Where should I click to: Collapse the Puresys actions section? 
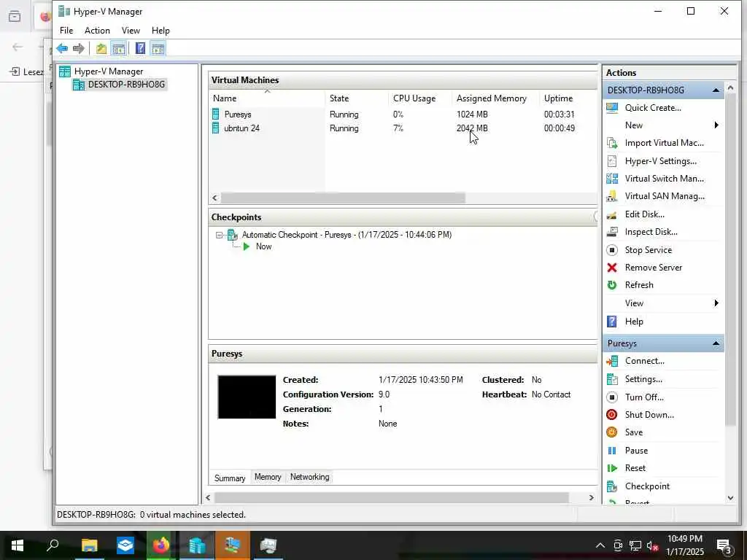[716, 343]
